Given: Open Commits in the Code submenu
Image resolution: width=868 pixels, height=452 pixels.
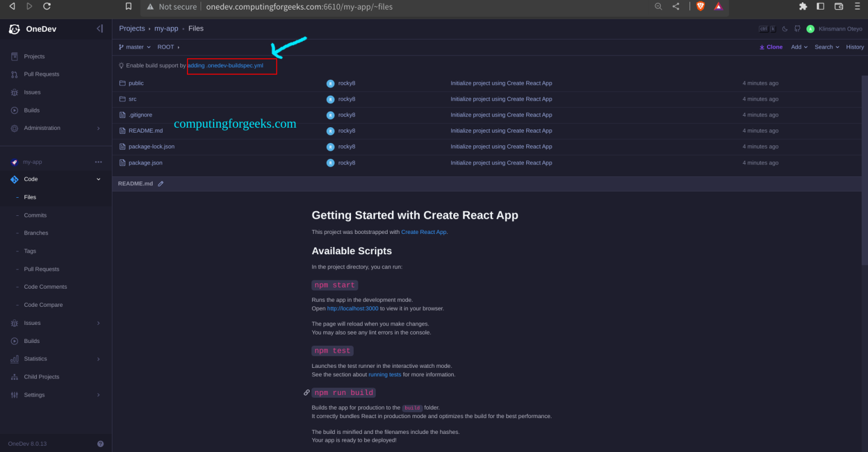Looking at the screenshot, I should click(35, 215).
